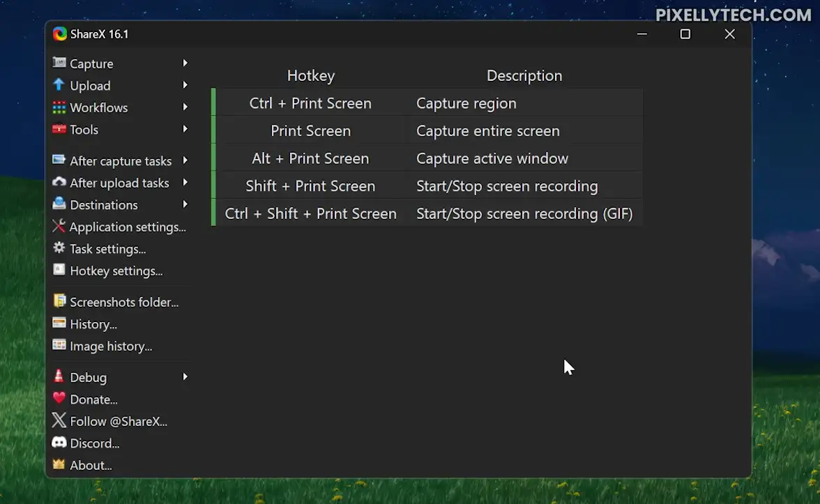Open Follow @ShareX... link

[x=120, y=421]
